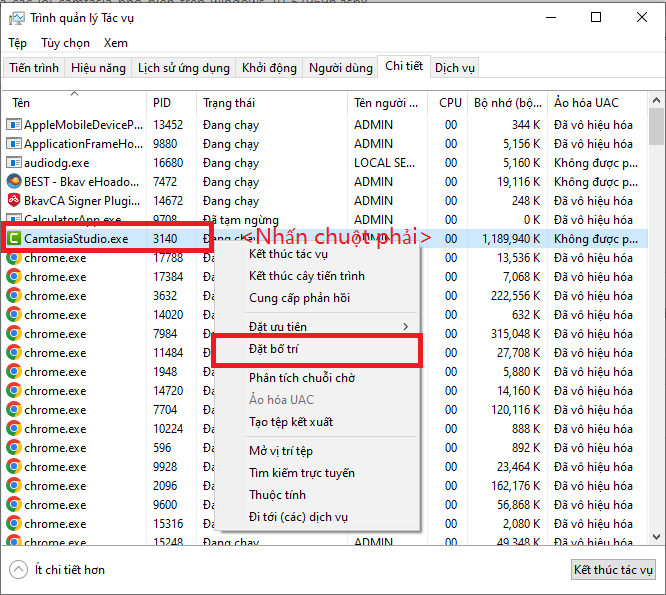
Task: Click the BkavCA Signer Plugi... icon
Action: 14,200
